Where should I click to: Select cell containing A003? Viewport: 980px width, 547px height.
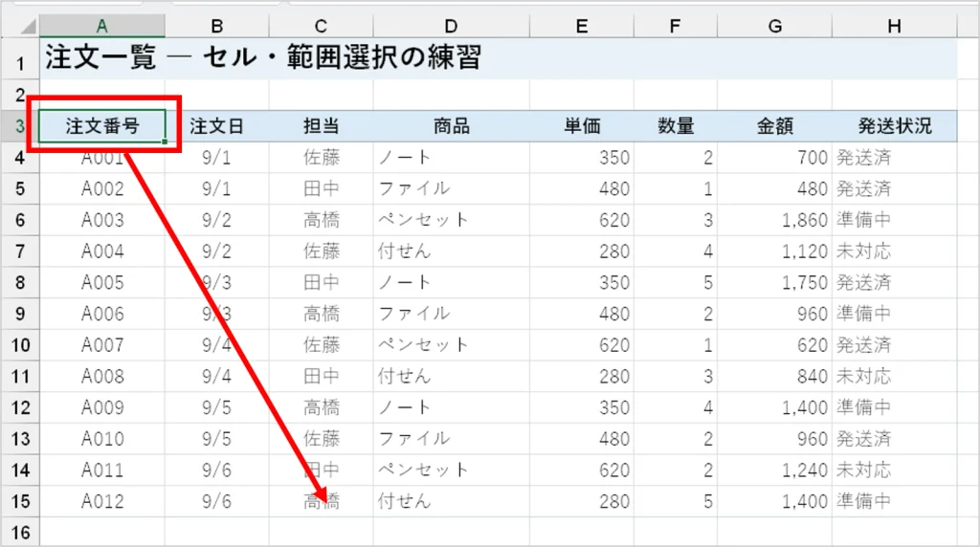101,220
